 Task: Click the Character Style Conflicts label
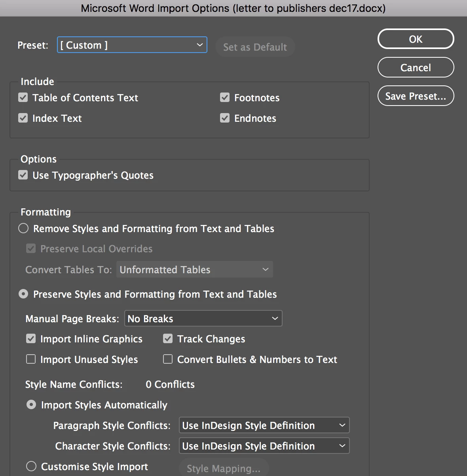[x=113, y=446]
